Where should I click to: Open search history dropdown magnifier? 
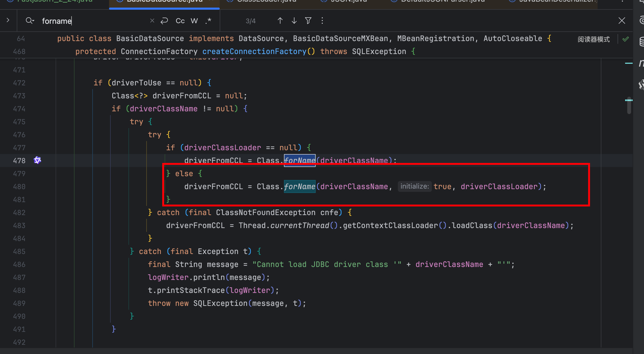(30, 21)
